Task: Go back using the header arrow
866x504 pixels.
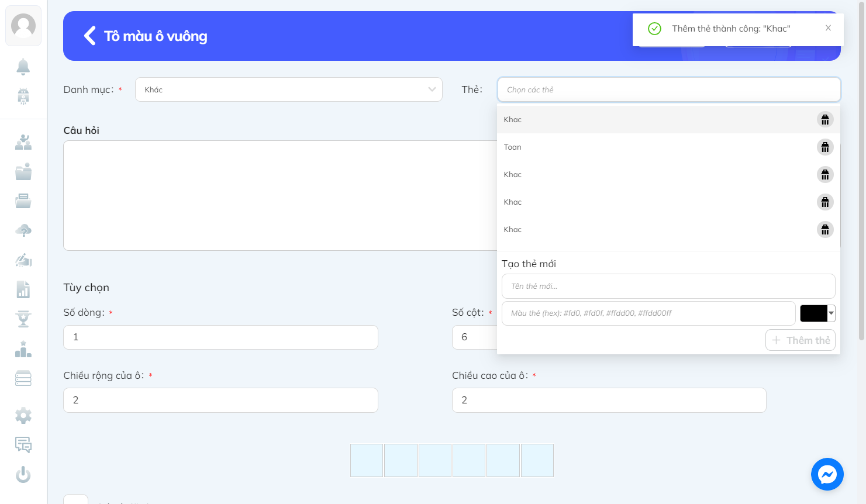Action: [x=89, y=36]
